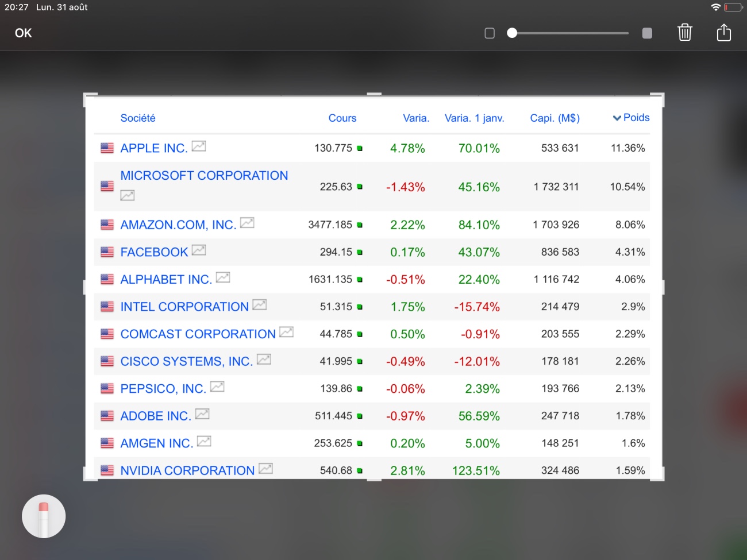Open the chart icon next to Amgen Inc.

tap(204, 442)
